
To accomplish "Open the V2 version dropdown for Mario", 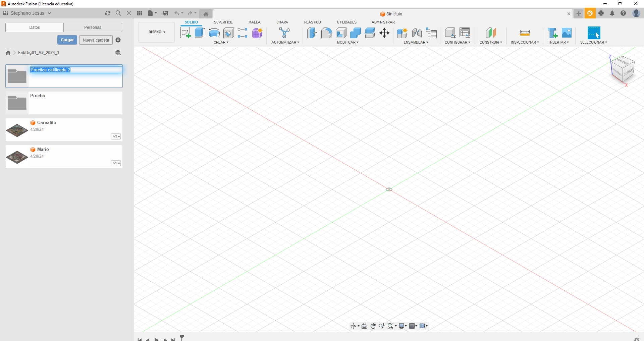I will tap(116, 163).
